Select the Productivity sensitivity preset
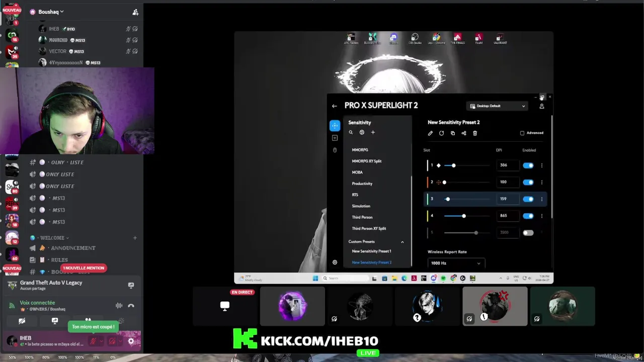644x362 pixels. pyautogui.click(x=362, y=184)
